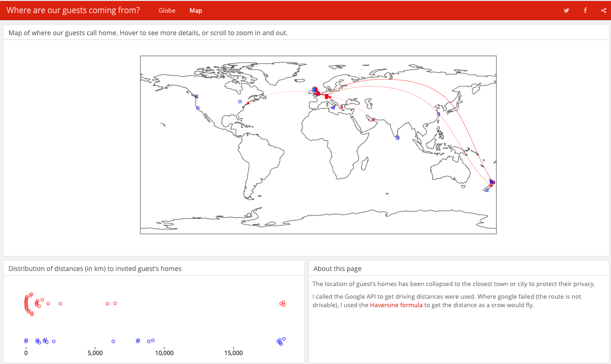
Task: Click the blue marker on Sri Lanka
Action: click(397, 138)
